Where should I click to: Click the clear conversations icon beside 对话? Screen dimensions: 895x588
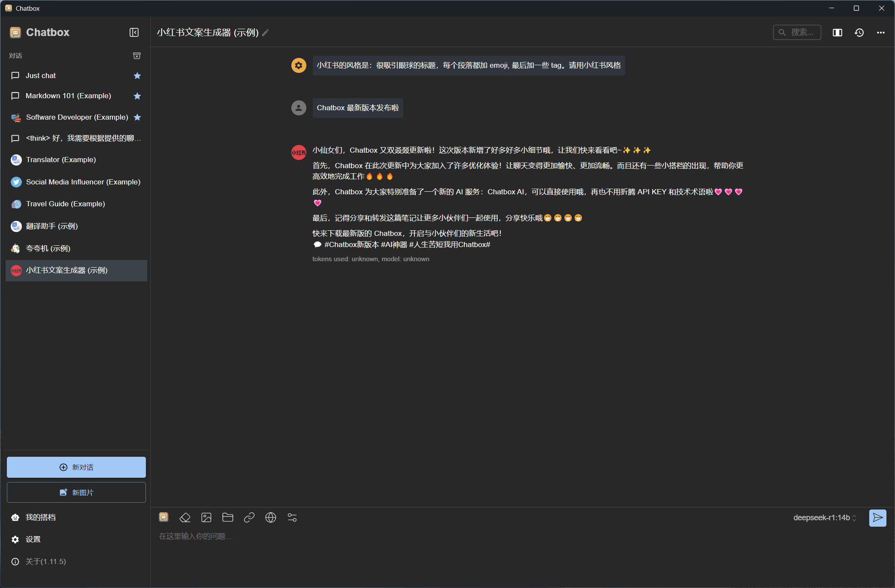(137, 56)
